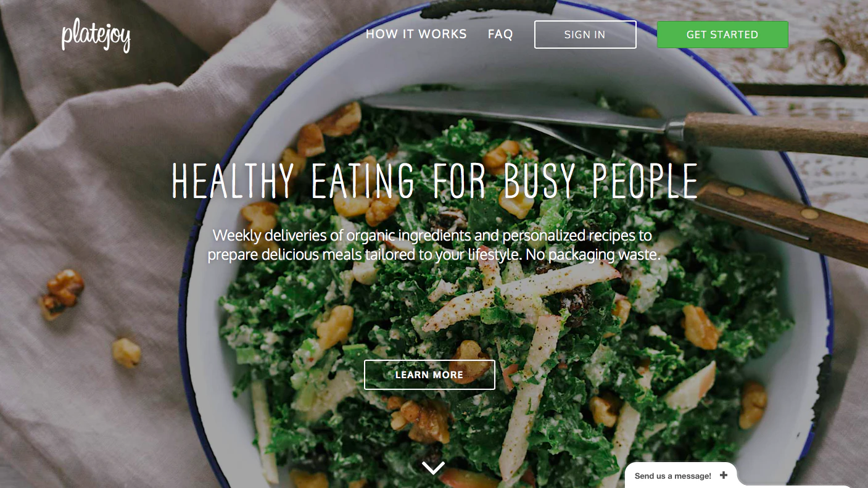Click the Send us a message label

pos(673,476)
